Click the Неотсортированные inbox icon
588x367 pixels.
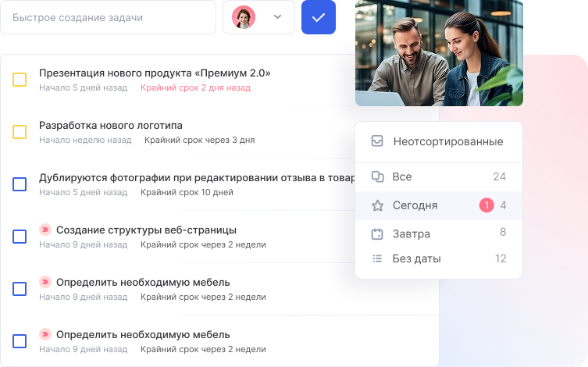(x=377, y=141)
